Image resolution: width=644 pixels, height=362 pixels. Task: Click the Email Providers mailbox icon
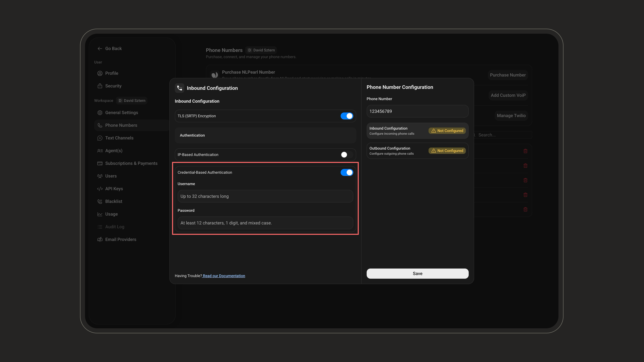(x=100, y=240)
